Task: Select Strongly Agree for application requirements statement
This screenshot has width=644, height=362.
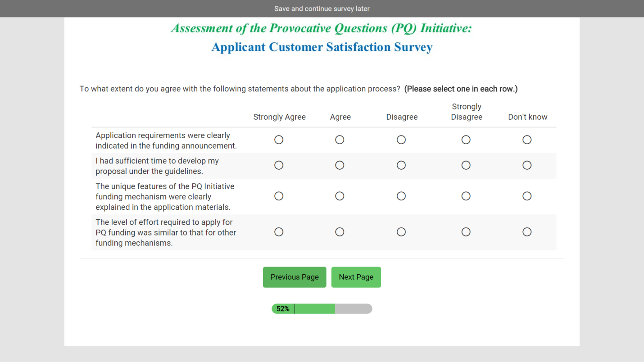Action: [279, 140]
